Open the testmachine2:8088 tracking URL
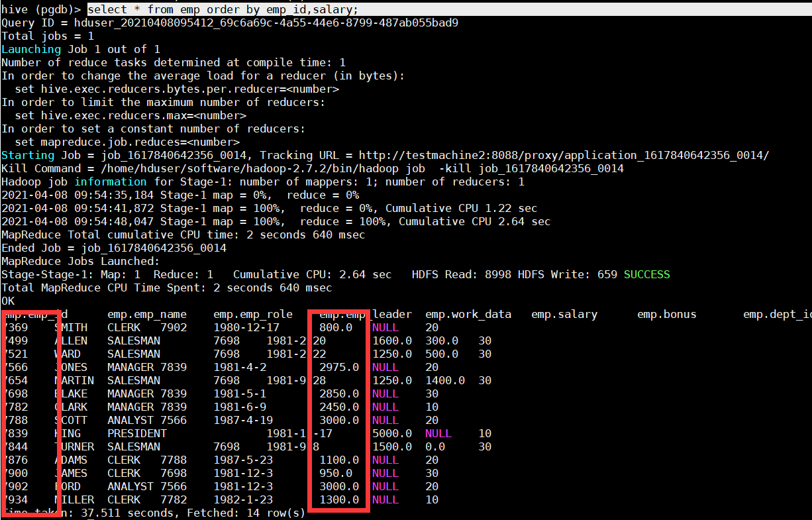The image size is (812, 520). [x=564, y=155]
